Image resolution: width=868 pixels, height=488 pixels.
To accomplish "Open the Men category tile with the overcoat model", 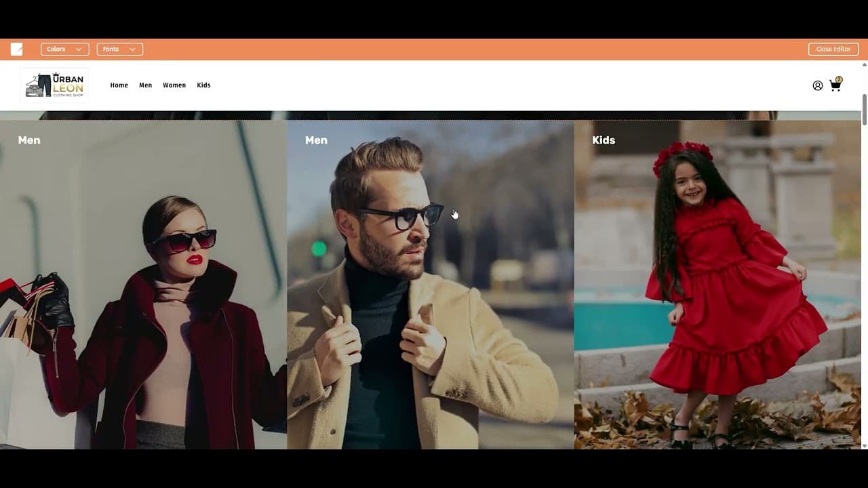I will (x=430, y=285).
